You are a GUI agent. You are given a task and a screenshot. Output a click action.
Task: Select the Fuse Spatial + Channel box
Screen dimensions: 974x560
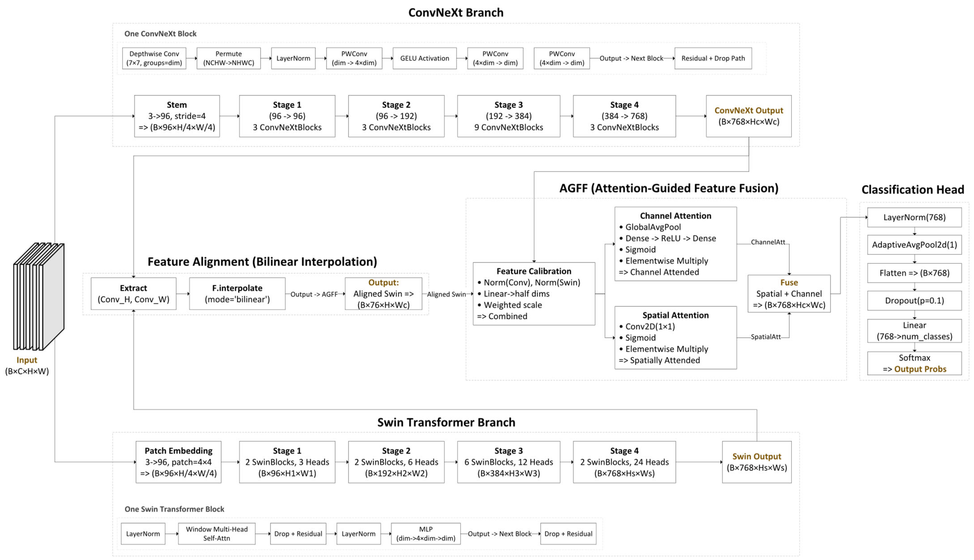pos(789,294)
